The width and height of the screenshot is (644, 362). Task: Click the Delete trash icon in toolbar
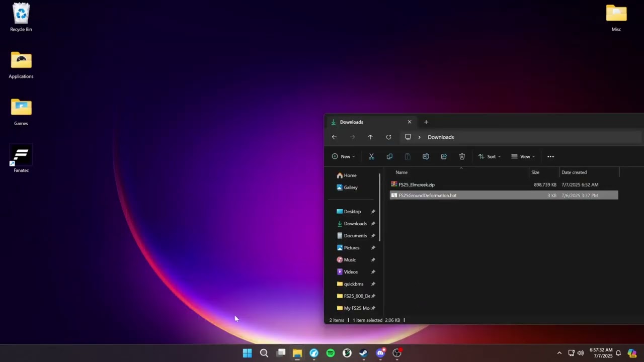pyautogui.click(x=462, y=156)
